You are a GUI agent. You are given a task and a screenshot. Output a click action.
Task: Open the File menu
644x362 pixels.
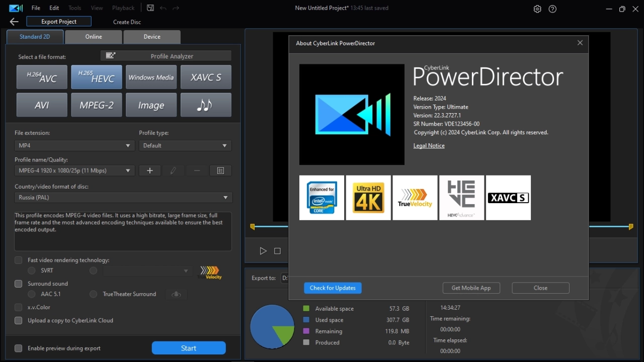(36, 8)
